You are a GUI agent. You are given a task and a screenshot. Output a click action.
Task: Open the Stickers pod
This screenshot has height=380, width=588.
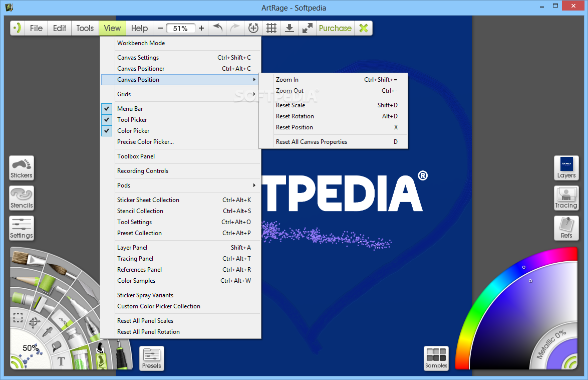[22, 168]
